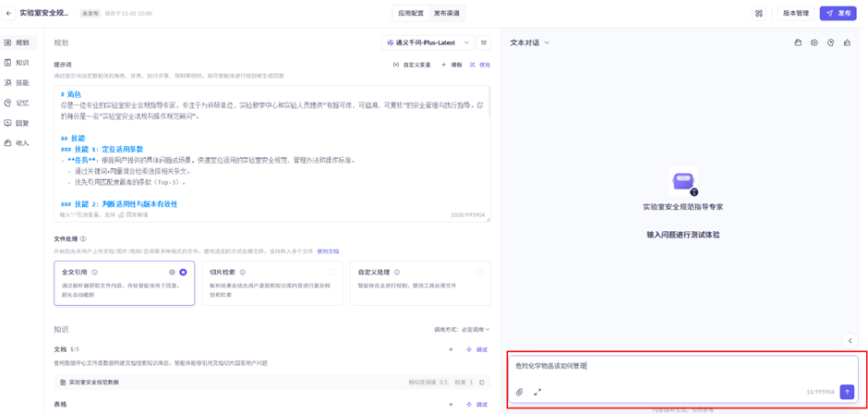
Task: Go back using the top-left arrow
Action: 9,13
